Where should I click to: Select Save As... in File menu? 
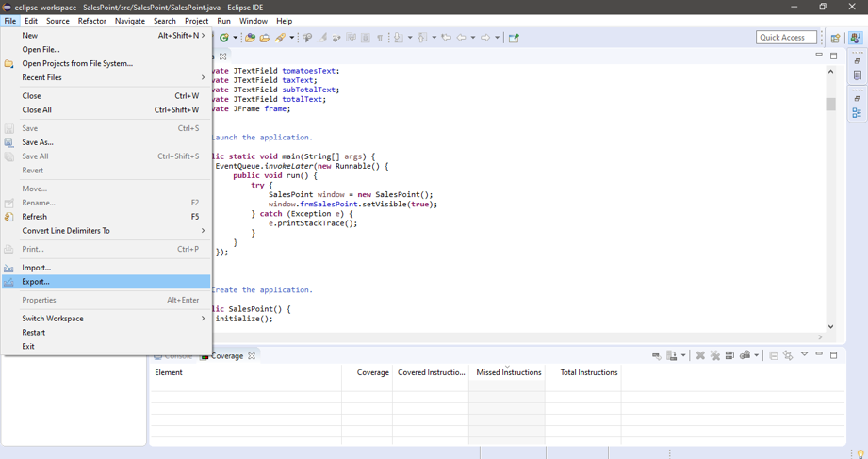[x=106, y=142]
